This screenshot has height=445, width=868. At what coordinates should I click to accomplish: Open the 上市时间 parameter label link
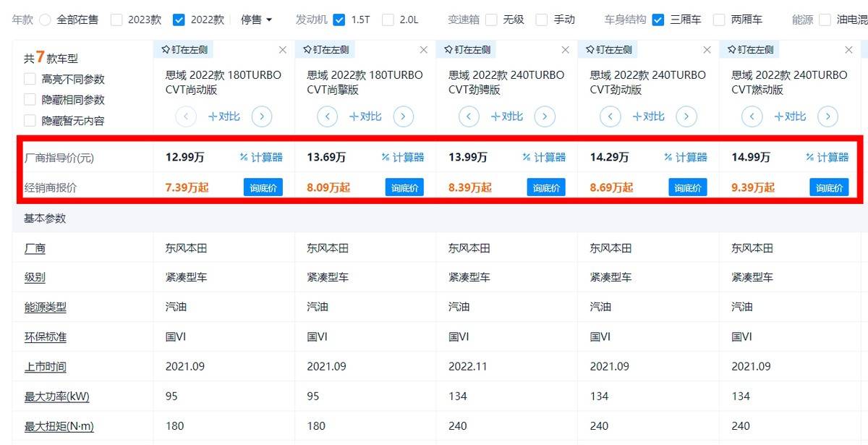46,367
